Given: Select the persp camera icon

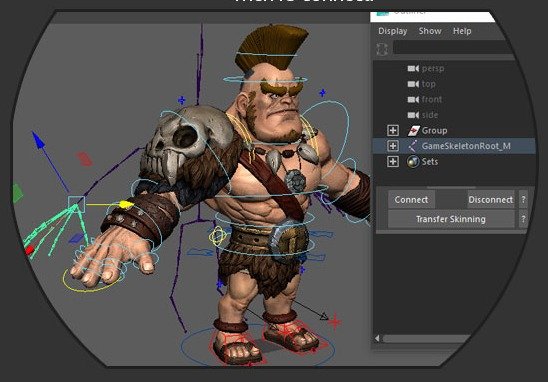Looking at the screenshot, I should (x=413, y=69).
